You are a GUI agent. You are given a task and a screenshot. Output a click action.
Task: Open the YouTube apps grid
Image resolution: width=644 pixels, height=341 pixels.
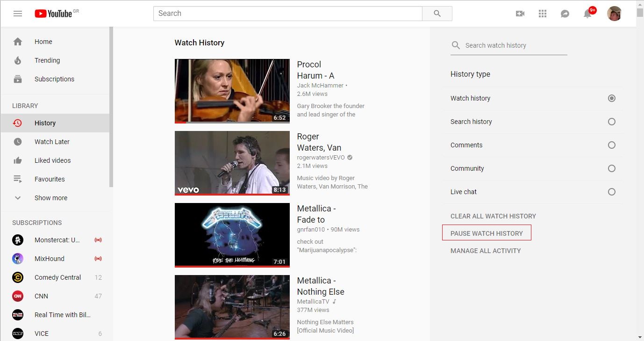(543, 14)
